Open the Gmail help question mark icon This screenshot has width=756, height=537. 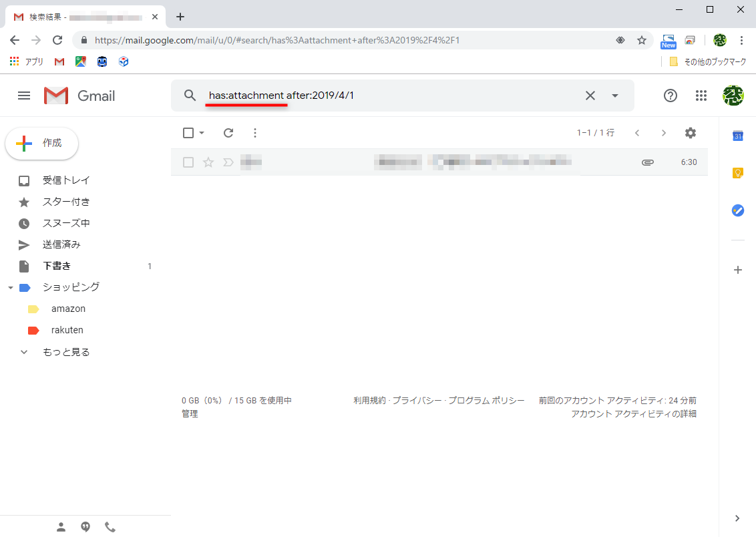(670, 96)
